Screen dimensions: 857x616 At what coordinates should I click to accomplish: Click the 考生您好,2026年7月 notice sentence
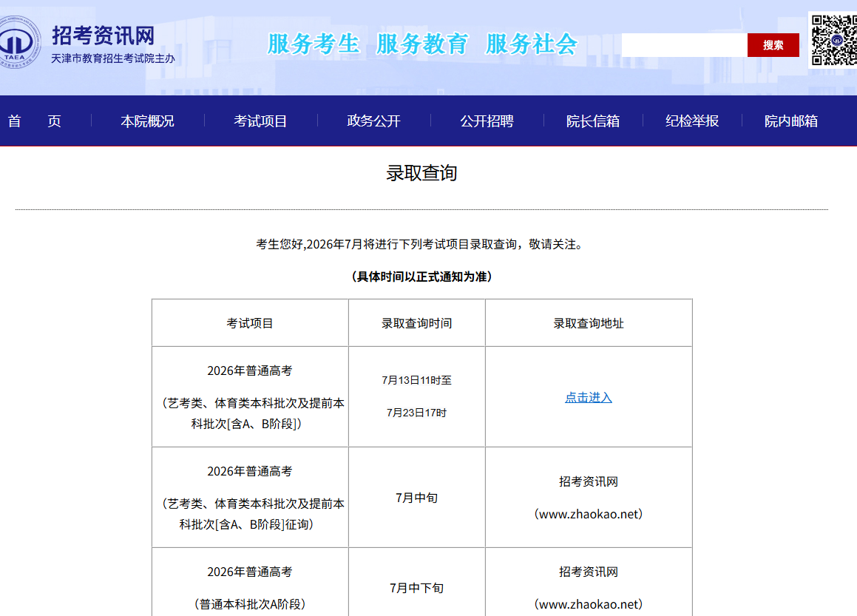click(421, 244)
